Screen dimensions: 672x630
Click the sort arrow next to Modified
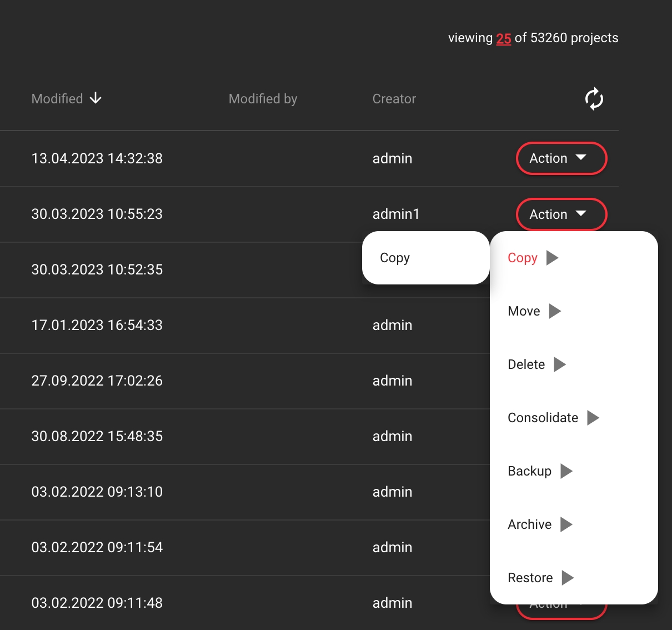[96, 98]
